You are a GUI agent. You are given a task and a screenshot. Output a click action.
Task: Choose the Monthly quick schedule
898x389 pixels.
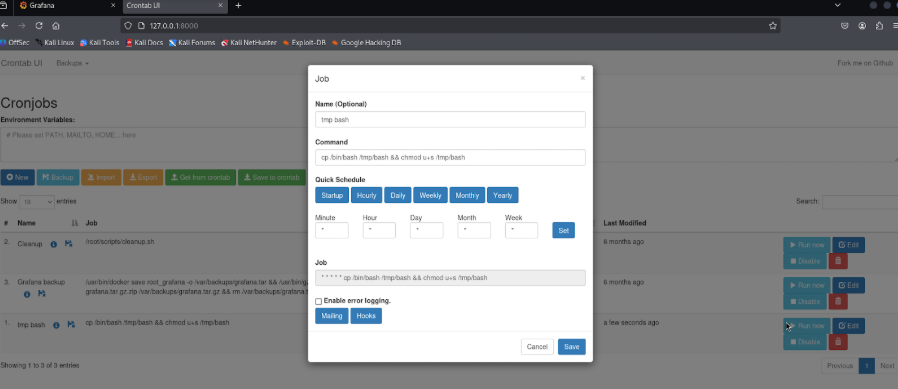point(467,195)
